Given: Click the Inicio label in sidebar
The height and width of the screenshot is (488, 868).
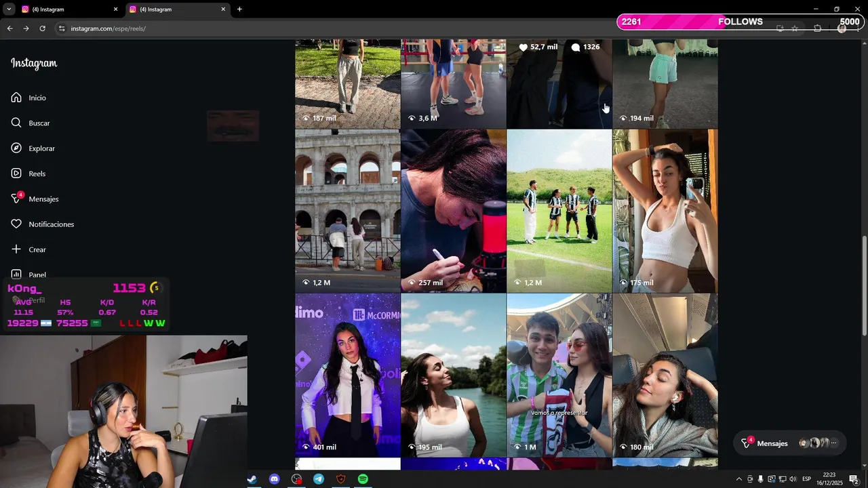Looking at the screenshot, I should pyautogui.click(x=37, y=98).
